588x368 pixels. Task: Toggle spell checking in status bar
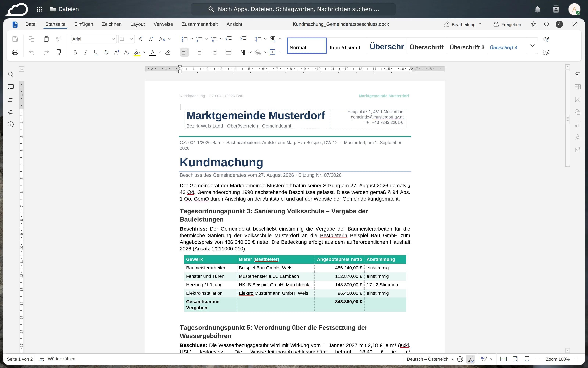click(x=470, y=359)
